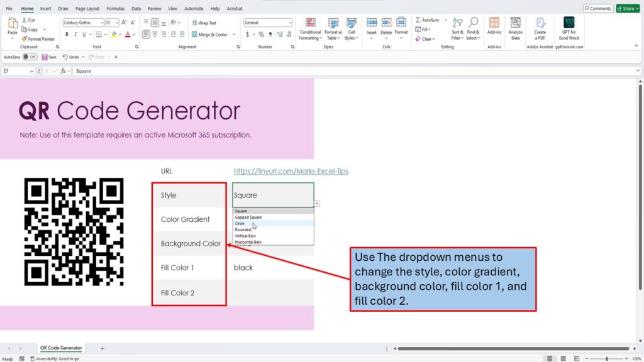Toggle the AutoSave switch
The width and height of the screenshot is (644, 362).
point(30,57)
